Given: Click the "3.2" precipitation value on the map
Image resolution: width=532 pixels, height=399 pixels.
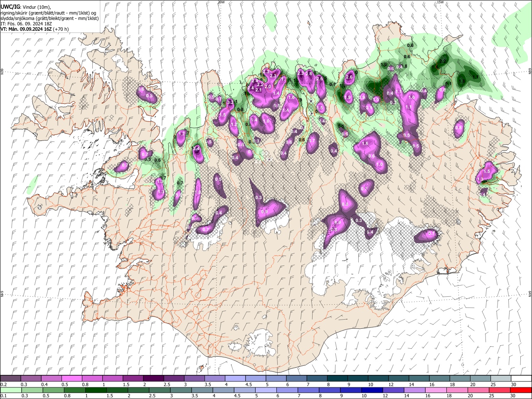Looking at the screenshot, I should pyautogui.click(x=230, y=102).
